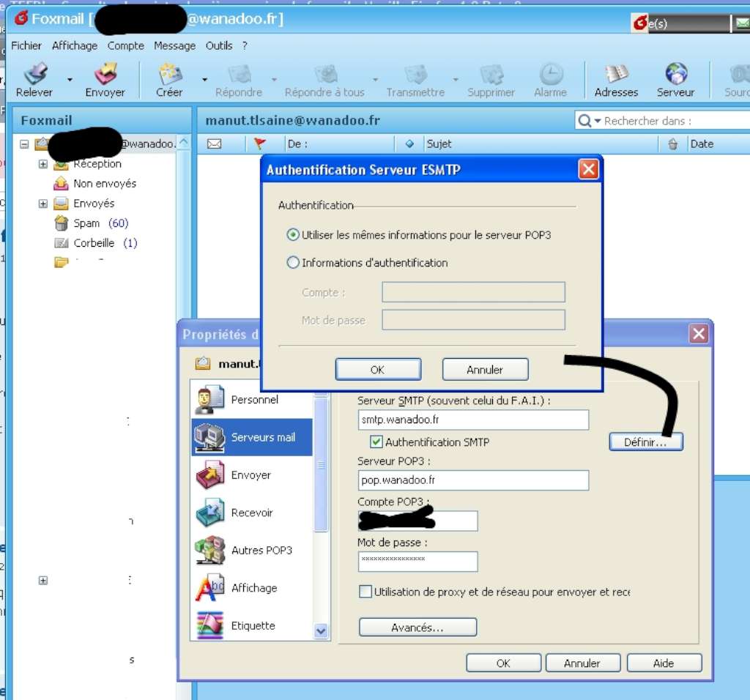Select the Affichage settings category

click(252, 588)
